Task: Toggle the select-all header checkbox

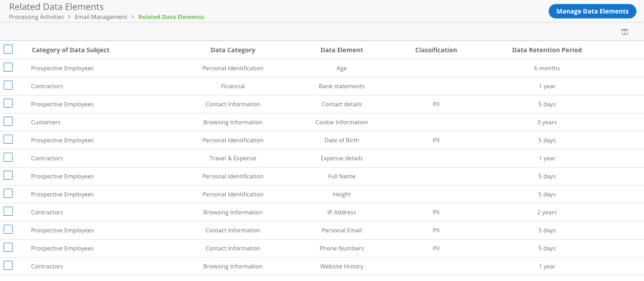Action: 8,50
